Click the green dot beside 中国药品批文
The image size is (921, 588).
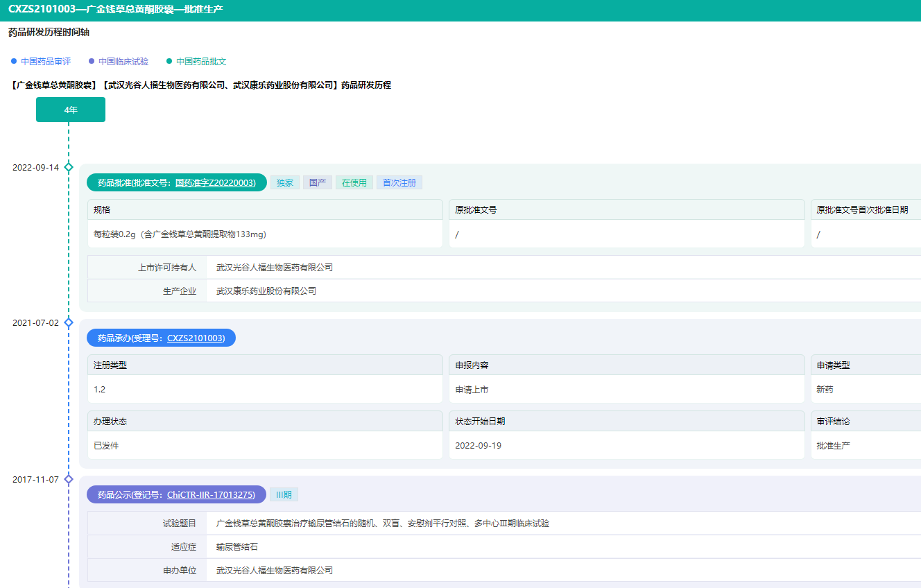169,62
